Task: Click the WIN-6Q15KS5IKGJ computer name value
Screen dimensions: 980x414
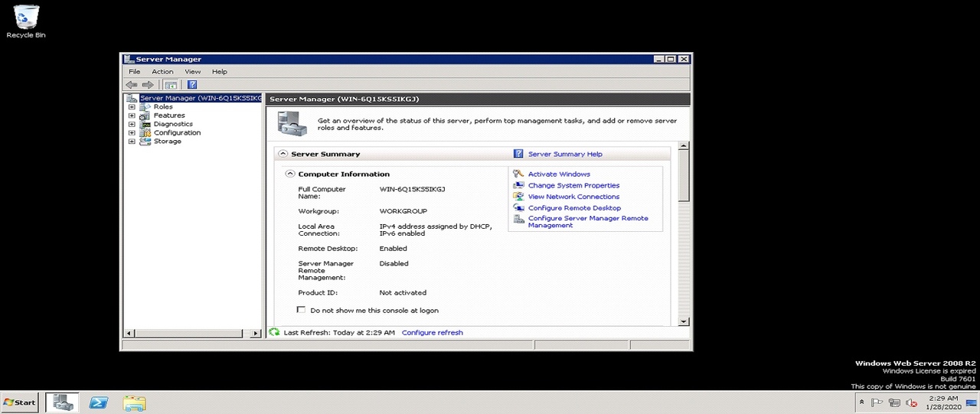Action: [x=412, y=189]
